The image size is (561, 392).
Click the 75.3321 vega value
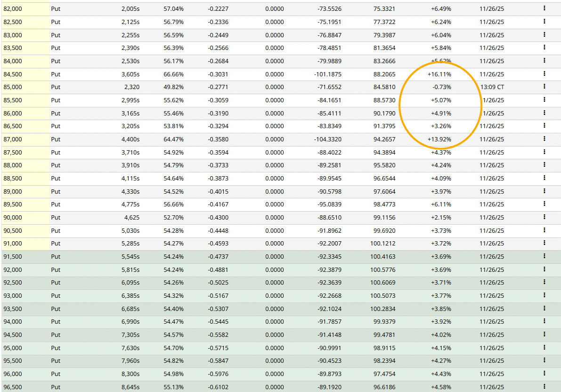(x=384, y=8)
